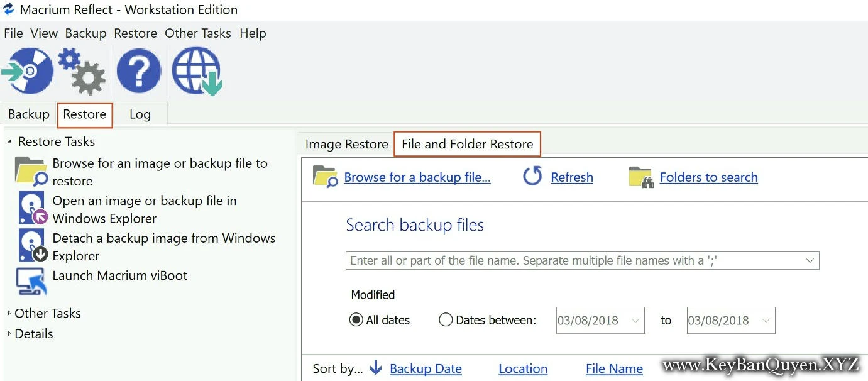Click the Folders to search binoculars icon
Image resolution: width=868 pixels, height=381 pixels.
pos(641,178)
